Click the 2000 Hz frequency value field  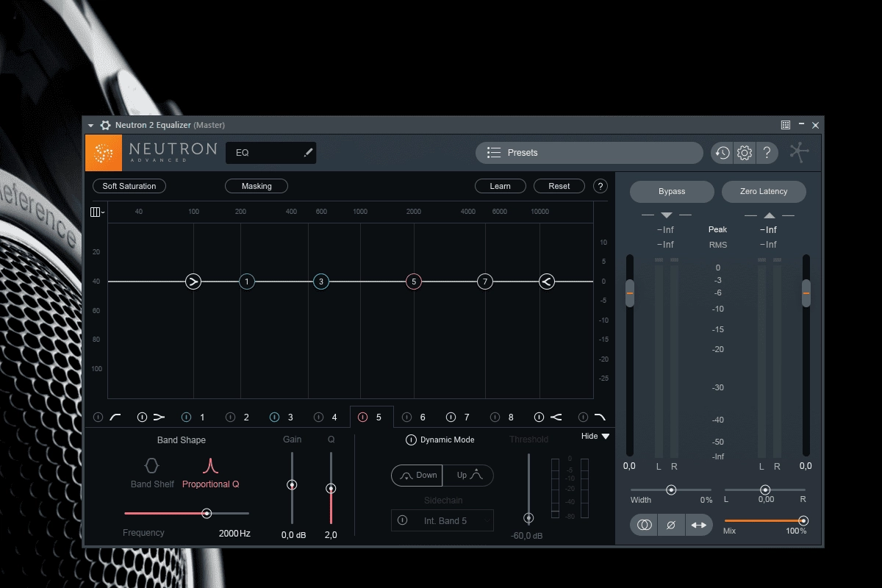(234, 534)
